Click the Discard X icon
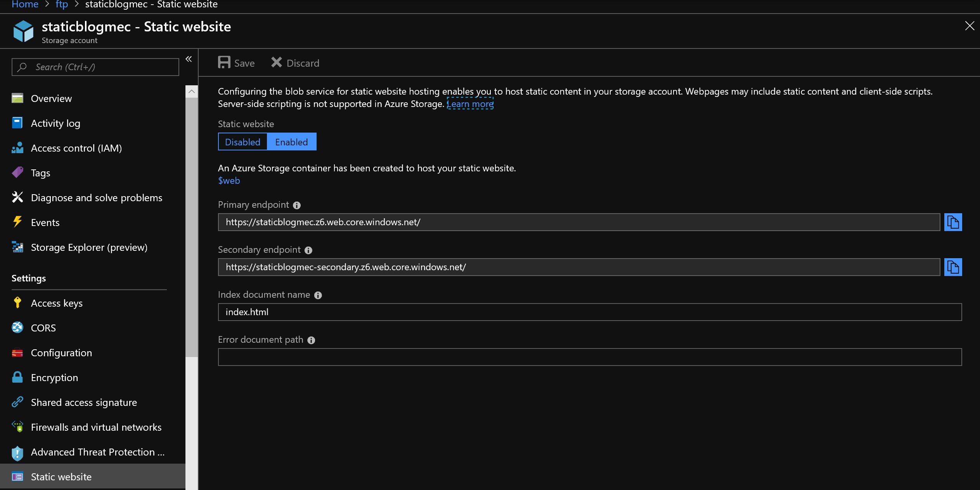Screen dimensions: 980x490 [x=276, y=62]
